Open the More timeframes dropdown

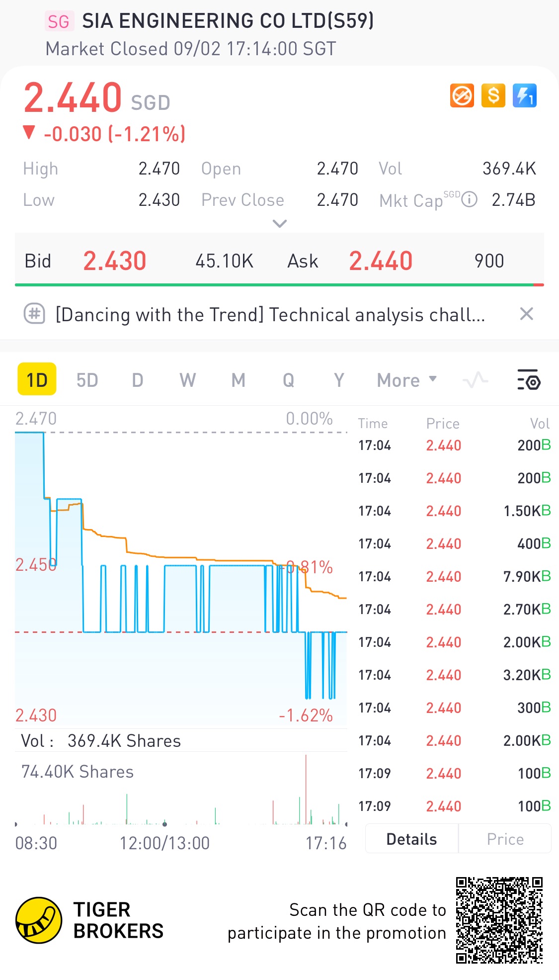click(406, 380)
